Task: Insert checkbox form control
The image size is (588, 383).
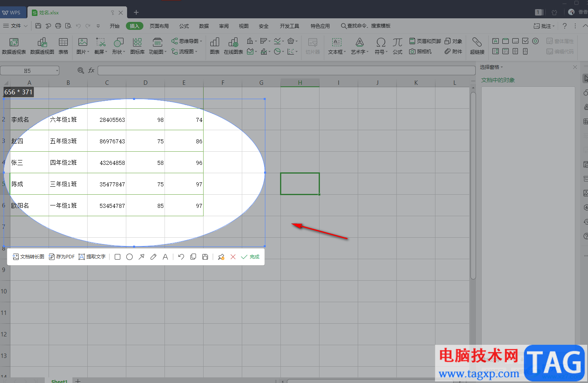Action: (x=525, y=41)
